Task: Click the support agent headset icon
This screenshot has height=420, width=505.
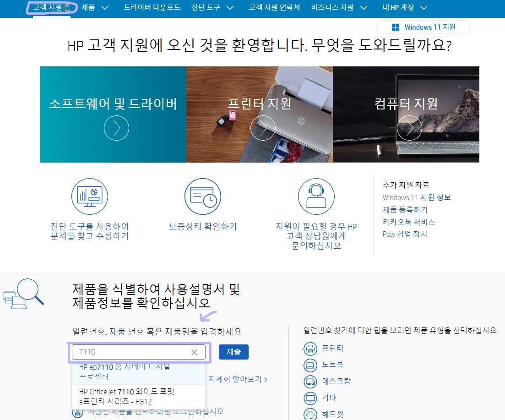Action: [x=316, y=196]
